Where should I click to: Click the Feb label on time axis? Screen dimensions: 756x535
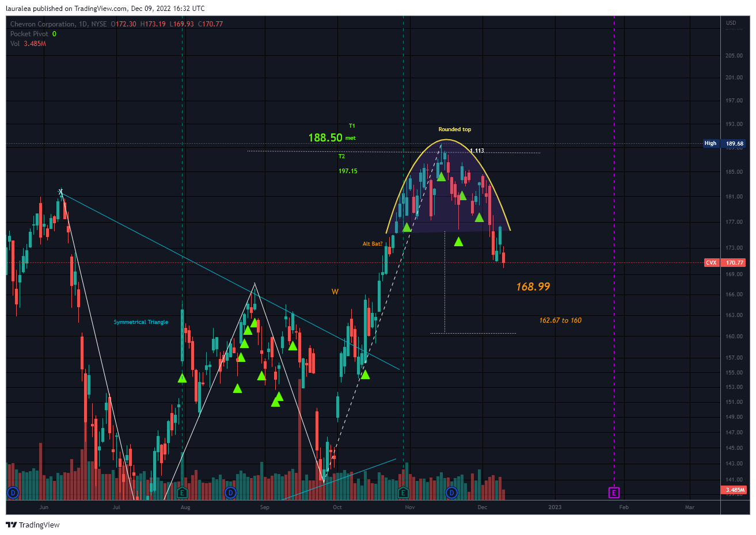[x=624, y=507]
